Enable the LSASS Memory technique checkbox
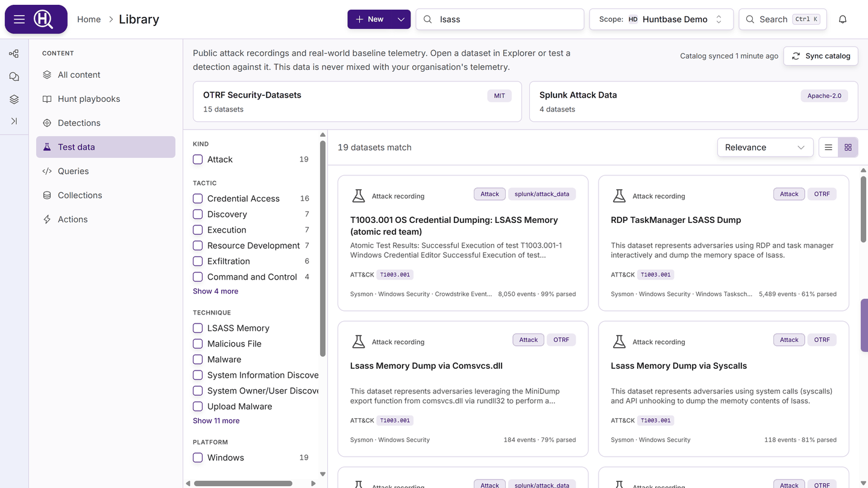 [198, 328]
